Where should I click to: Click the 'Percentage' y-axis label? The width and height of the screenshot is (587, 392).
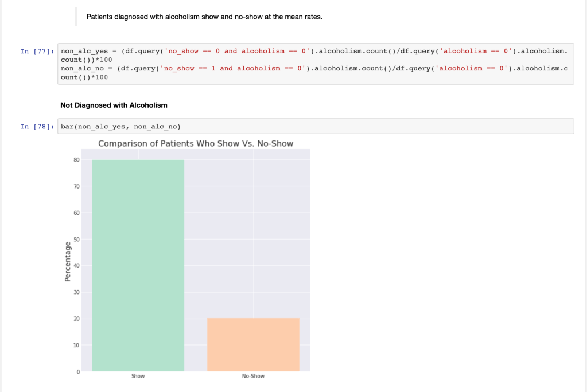pyautogui.click(x=67, y=261)
